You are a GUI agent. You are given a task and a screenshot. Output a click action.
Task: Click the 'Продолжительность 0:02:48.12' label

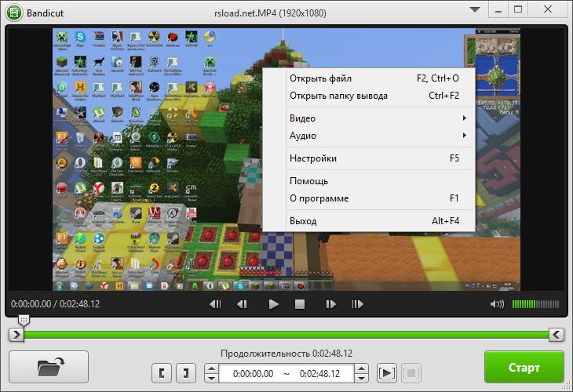tap(286, 354)
